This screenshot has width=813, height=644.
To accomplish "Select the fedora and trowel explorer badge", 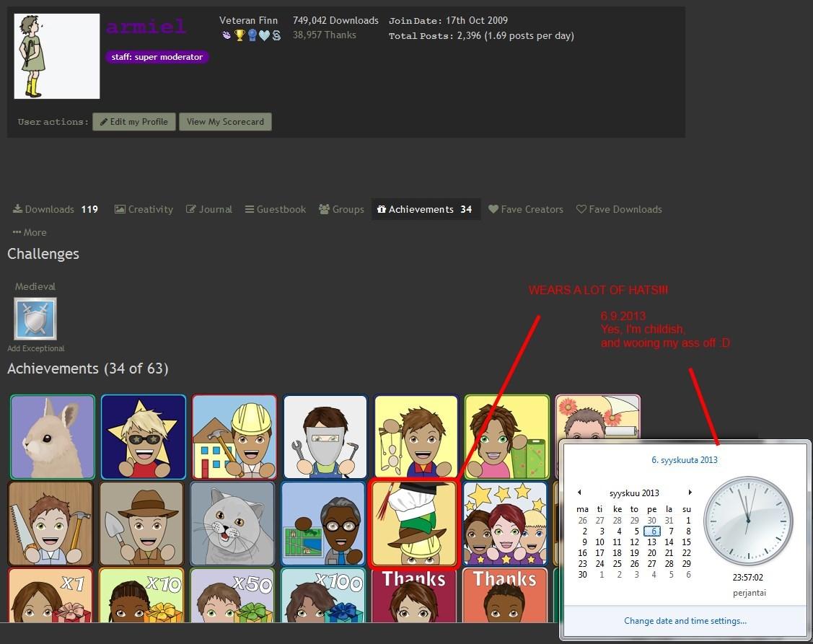I will (x=141, y=523).
